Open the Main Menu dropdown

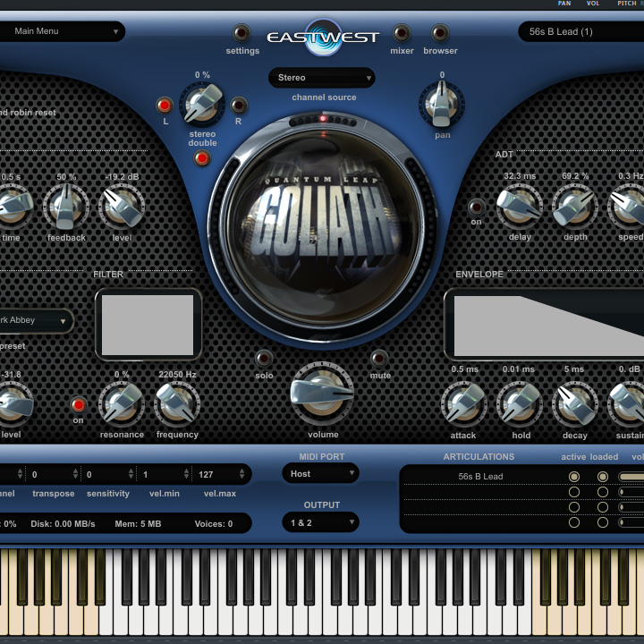tap(63, 31)
